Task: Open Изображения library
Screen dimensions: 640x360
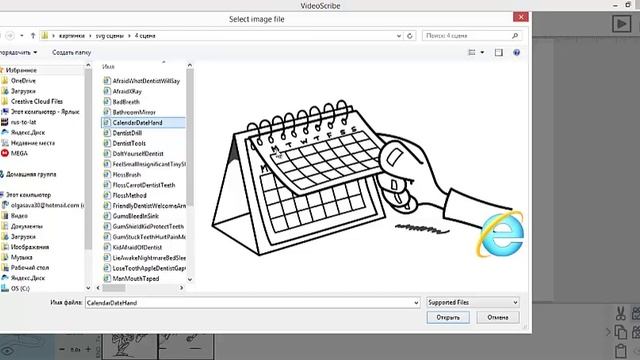Action: [30, 247]
